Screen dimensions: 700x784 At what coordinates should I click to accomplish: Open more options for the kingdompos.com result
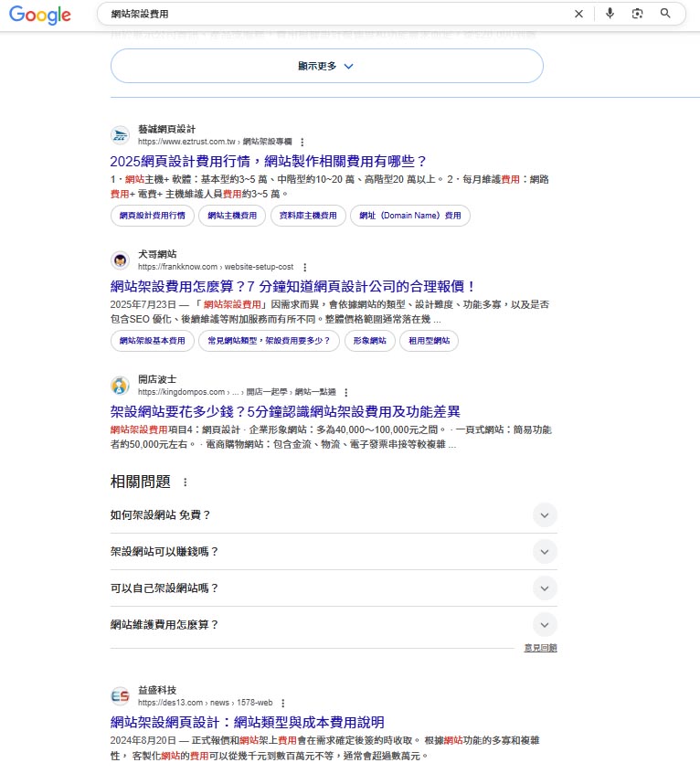pos(346,392)
